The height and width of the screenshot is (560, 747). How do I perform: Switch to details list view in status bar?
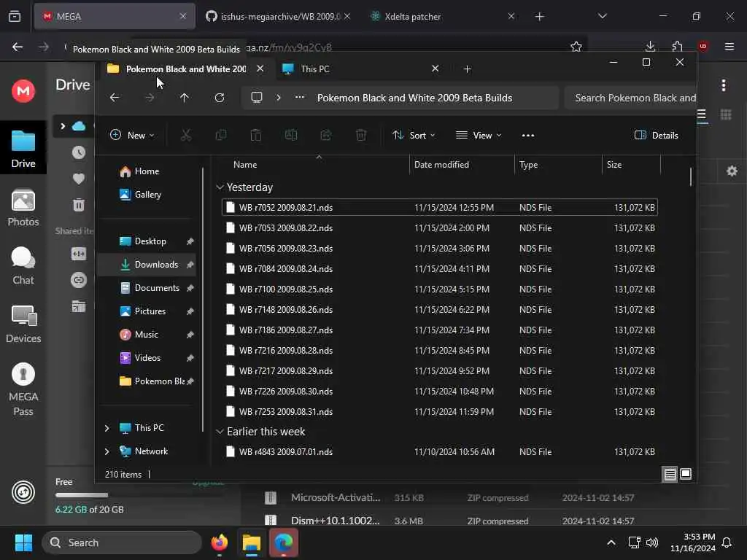[670, 474]
